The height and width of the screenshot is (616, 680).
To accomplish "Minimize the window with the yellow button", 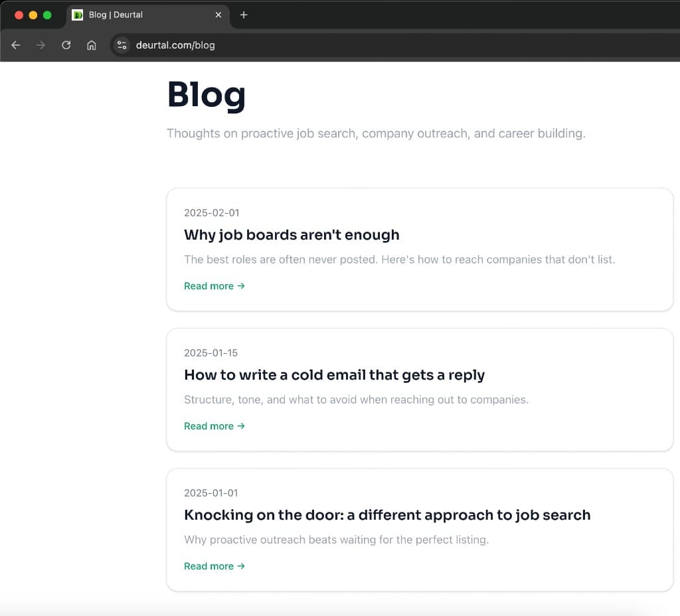I will (33, 15).
